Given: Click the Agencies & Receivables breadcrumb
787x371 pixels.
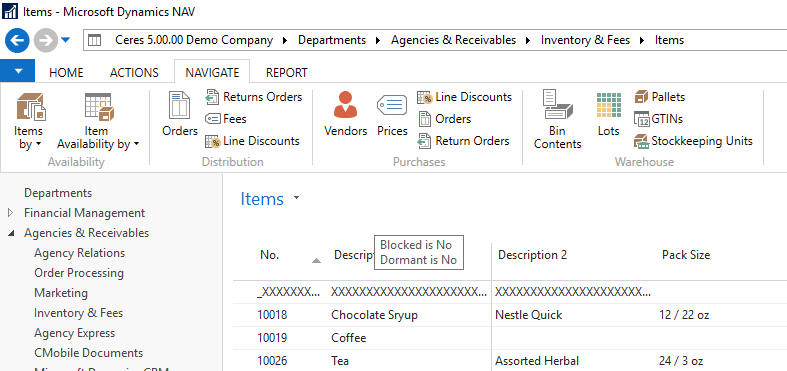Looking at the screenshot, I should click(x=454, y=40).
